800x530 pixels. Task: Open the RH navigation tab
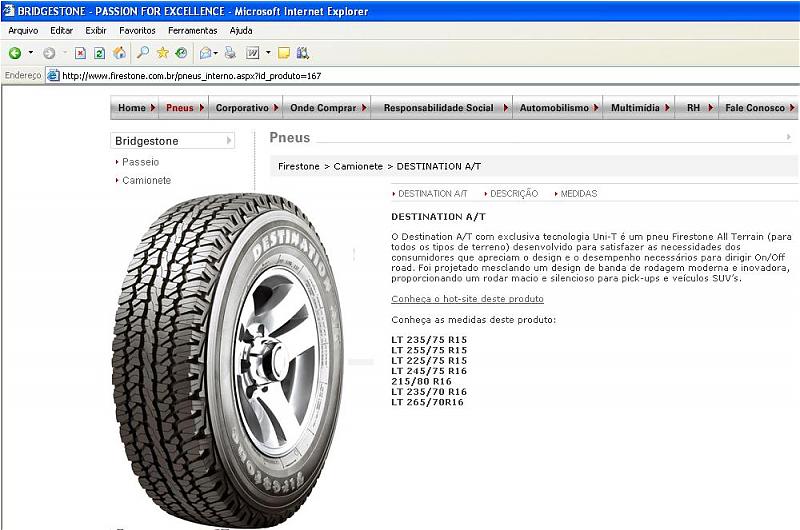(x=697, y=108)
